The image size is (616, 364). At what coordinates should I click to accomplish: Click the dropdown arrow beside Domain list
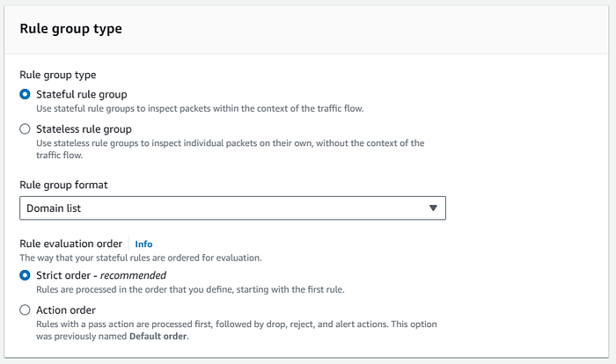(x=432, y=207)
